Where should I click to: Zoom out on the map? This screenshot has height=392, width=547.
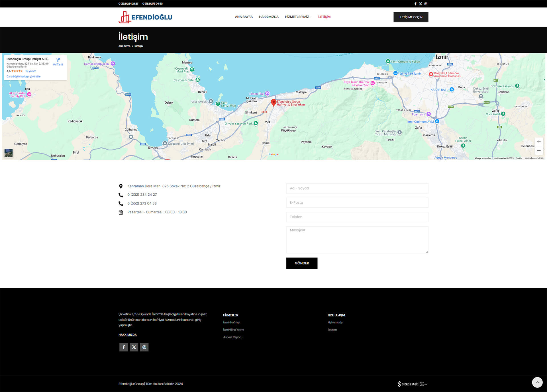(538, 150)
